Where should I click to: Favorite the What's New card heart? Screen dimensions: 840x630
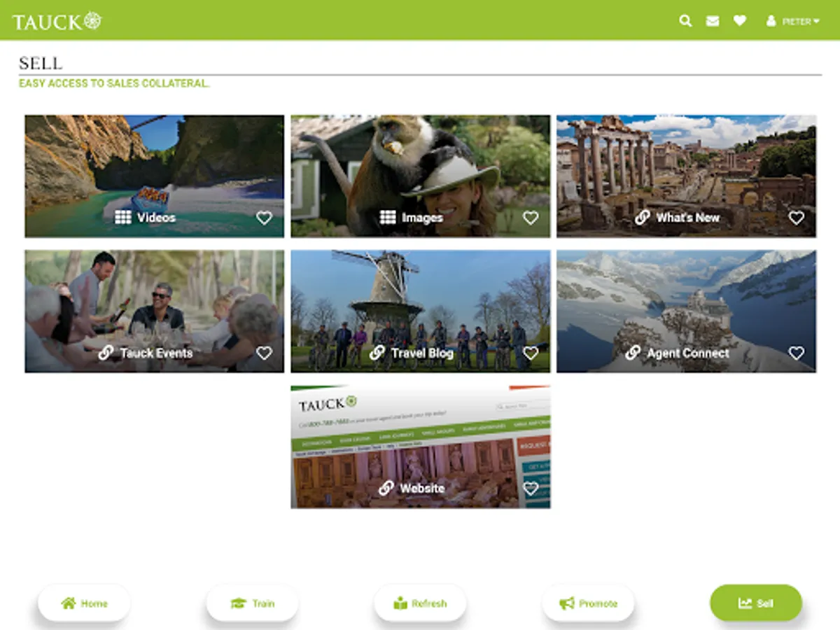797,218
